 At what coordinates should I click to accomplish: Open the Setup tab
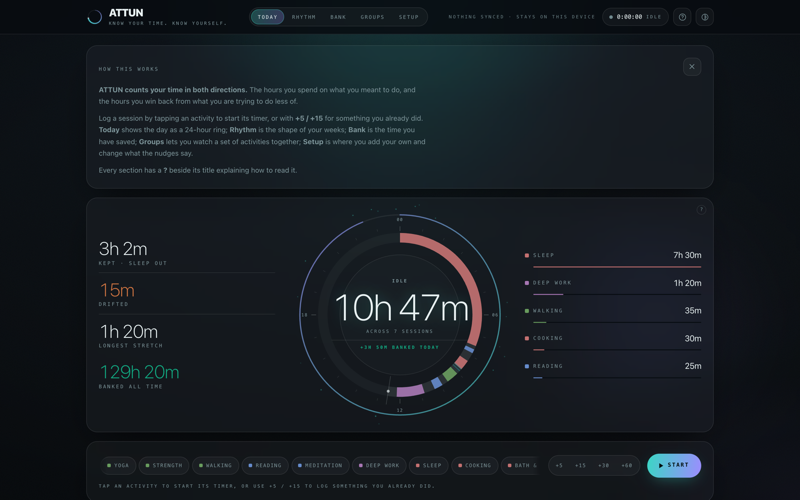[x=409, y=17]
